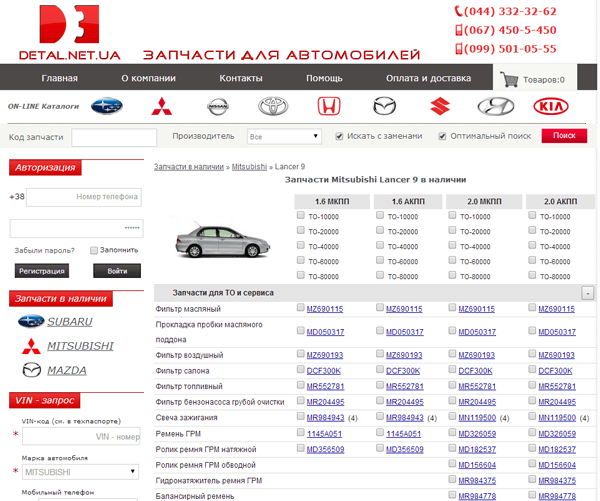Open part MN119500 in 2.0 МКПП column
The image size is (600, 501).
click(477, 418)
